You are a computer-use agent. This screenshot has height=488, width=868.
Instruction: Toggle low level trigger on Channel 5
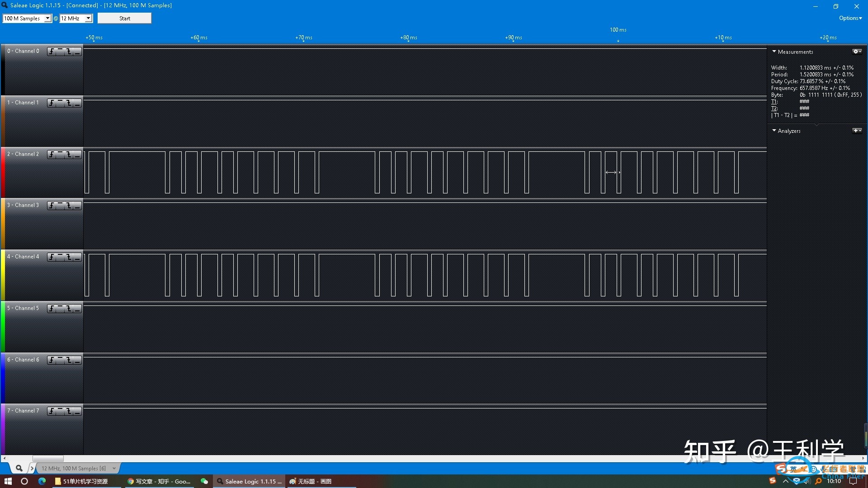[77, 309]
